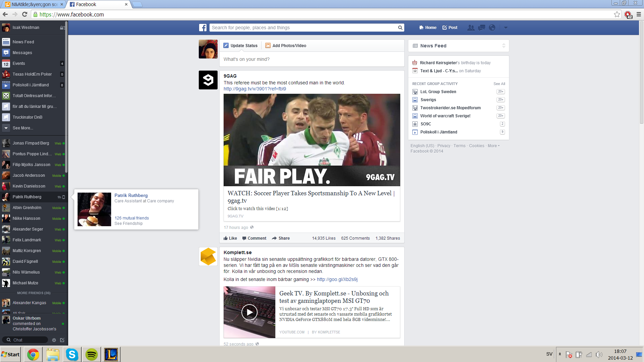The width and height of the screenshot is (644, 362).
Task: Click the search magnifier icon
Action: coord(400,28)
